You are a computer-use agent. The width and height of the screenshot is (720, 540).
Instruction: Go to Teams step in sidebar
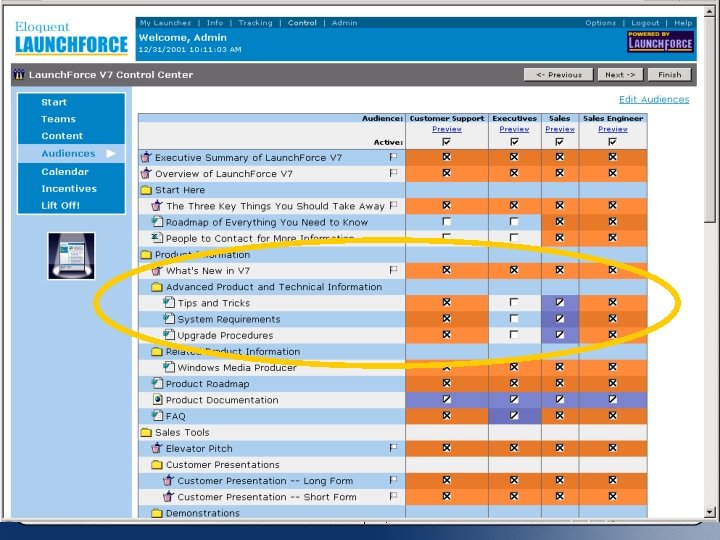58,119
